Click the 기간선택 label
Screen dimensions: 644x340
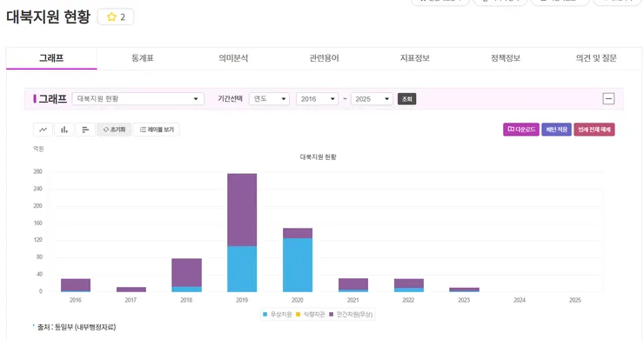[x=230, y=98]
